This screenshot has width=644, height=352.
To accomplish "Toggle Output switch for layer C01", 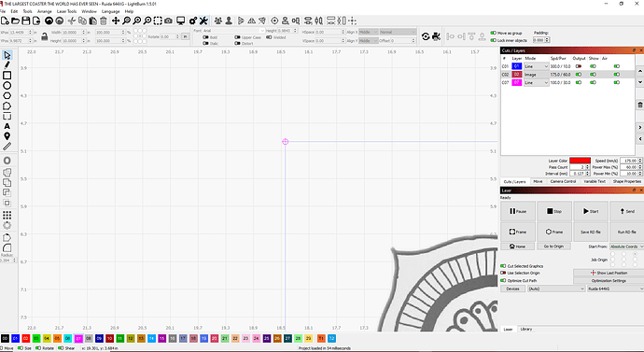I will (x=579, y=66).
